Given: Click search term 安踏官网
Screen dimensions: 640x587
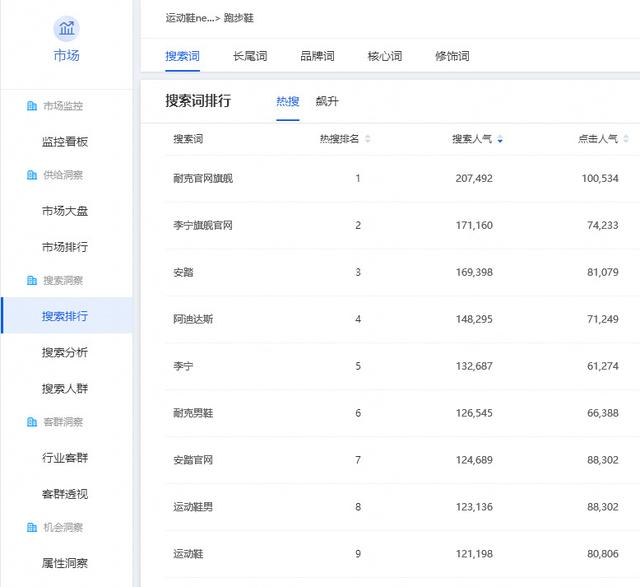Looking at the screenshot, I should click(193, 460).
